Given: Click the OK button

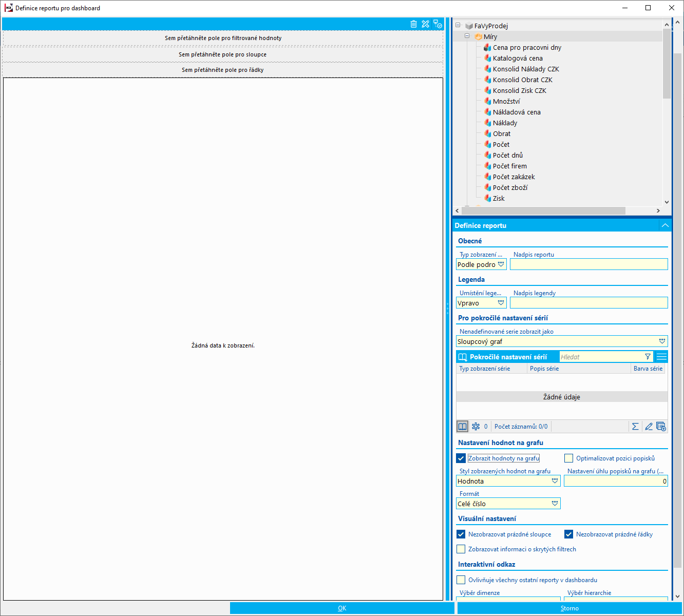Looking at the screenshot, I should pyautogui.click(x=342, y=608).
